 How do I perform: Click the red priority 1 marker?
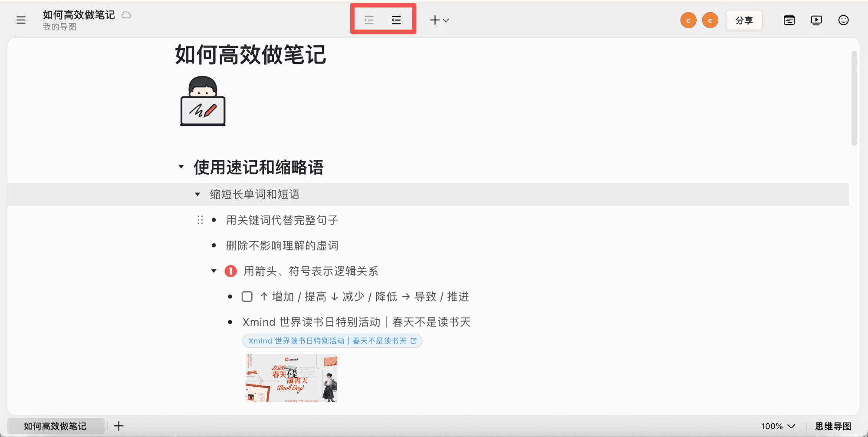pos(230,271)
